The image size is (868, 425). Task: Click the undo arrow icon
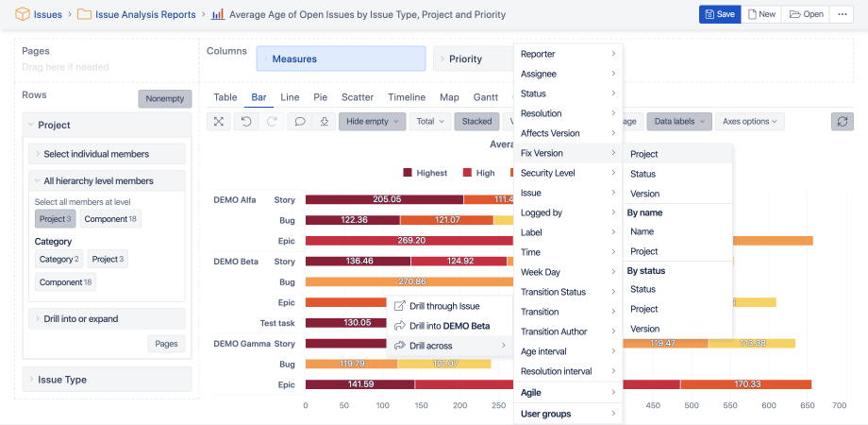246,121
